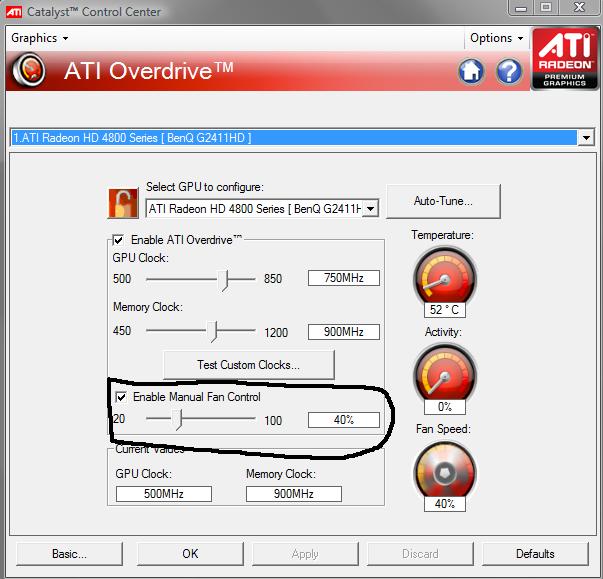Expand the display adapter dropdown at top
The width and height of the screenshot is (603, 579).
coord(586,138)
